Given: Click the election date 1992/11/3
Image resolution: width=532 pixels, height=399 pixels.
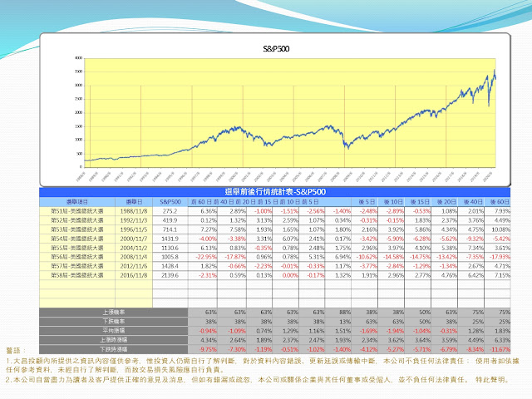Looking at the screenshot, I should 134,220.
